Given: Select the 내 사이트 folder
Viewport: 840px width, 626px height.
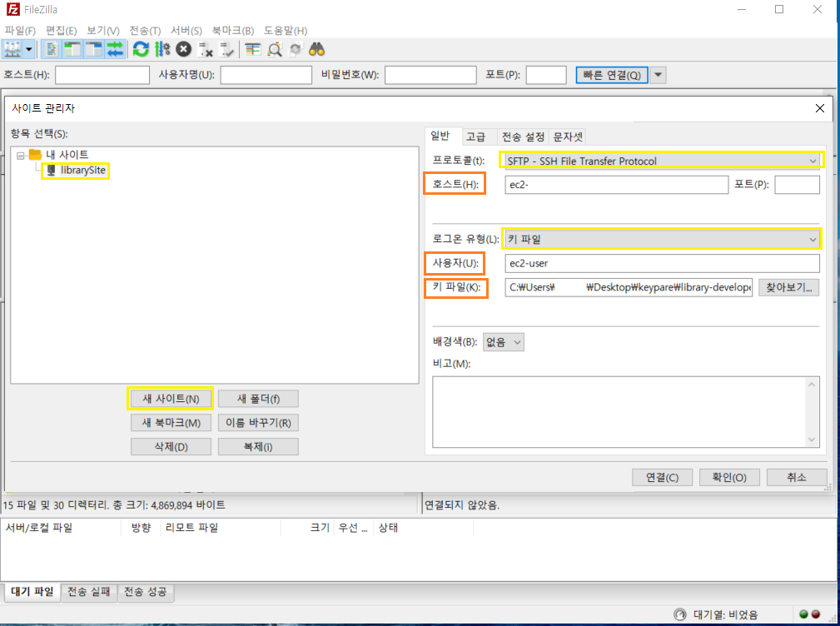Looking at the screenshot, I should 67,155.
